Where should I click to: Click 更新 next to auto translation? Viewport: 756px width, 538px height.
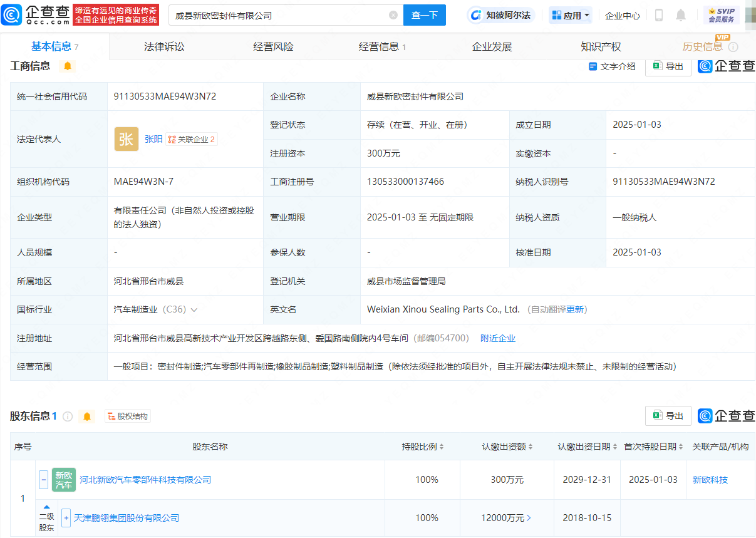click(x=575, y=309)
